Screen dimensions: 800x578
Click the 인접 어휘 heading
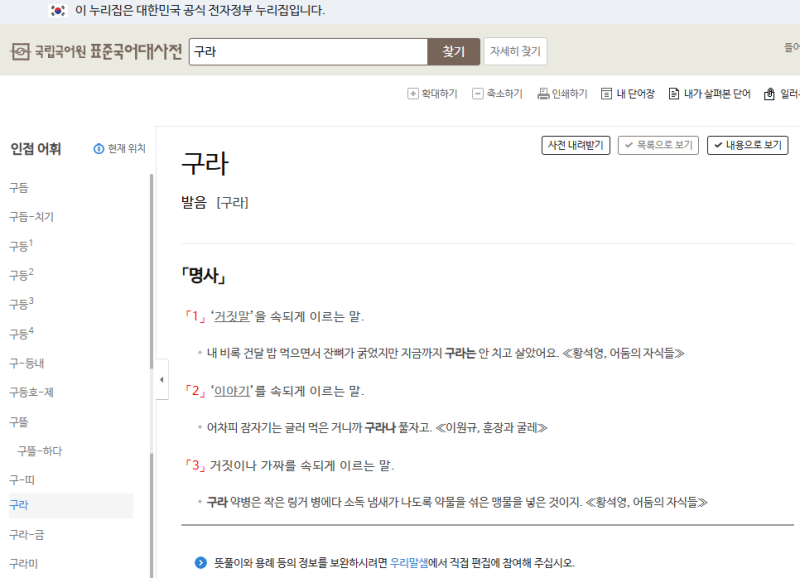tap(36, 149)
